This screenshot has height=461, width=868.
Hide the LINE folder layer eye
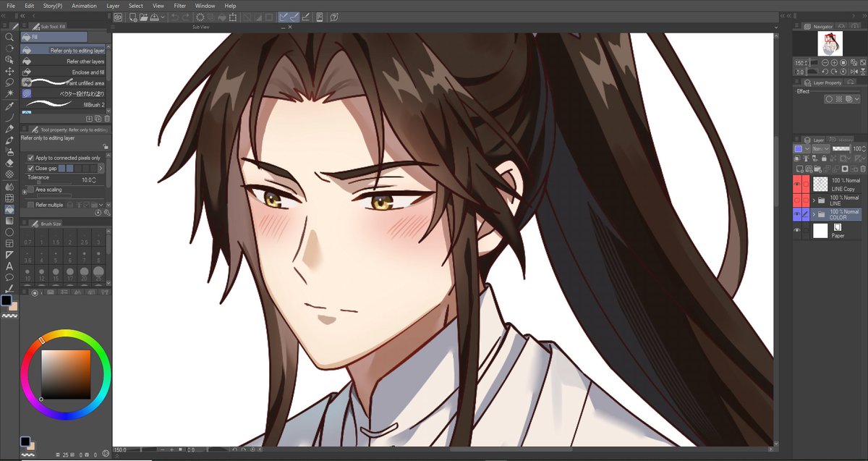(x=797, y=200)
